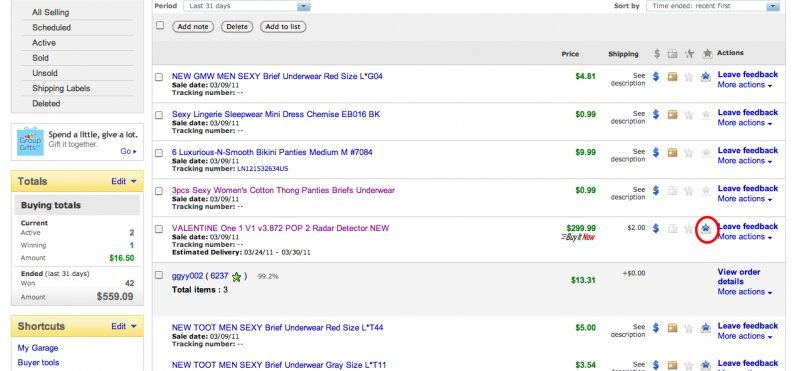Check box for Sexy Lingerie Sleepwear Mini Dress
Viewport: 800px width, 371px height.
(159, 115)
